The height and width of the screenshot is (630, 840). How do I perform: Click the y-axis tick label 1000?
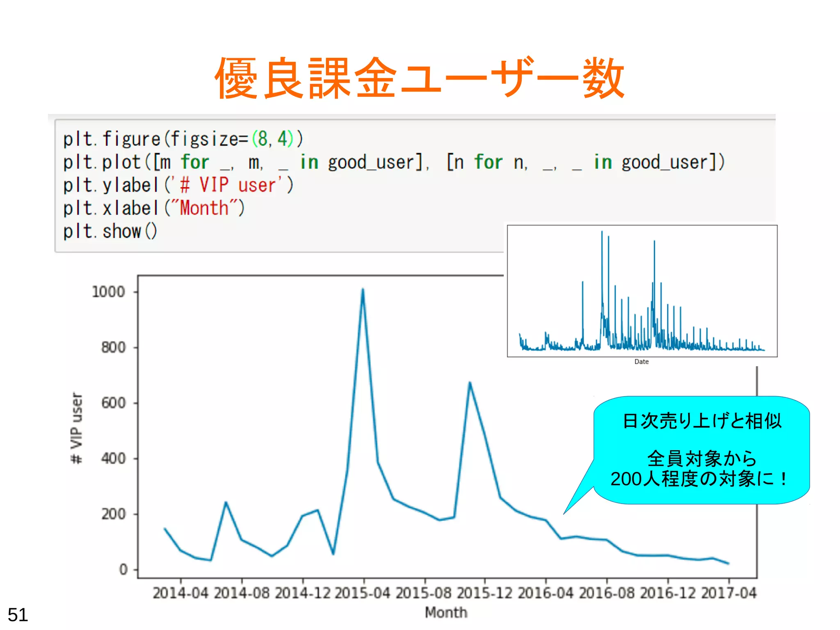click(108, 292)
